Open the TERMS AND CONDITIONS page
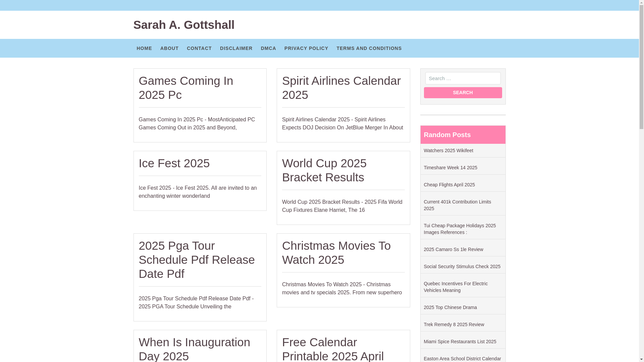Image resolution: width=644 pixels, height=362 pixels. (369, 48)
